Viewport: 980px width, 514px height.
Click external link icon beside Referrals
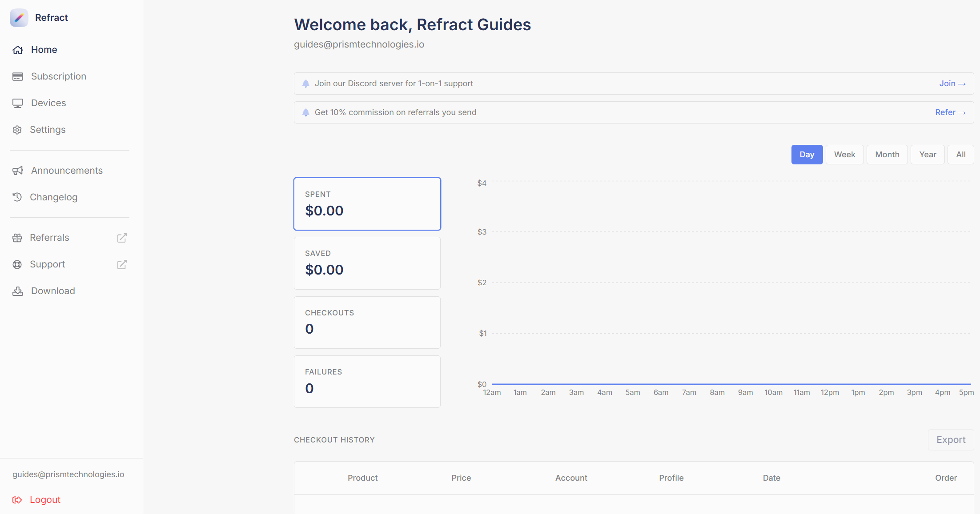point(122,238)
